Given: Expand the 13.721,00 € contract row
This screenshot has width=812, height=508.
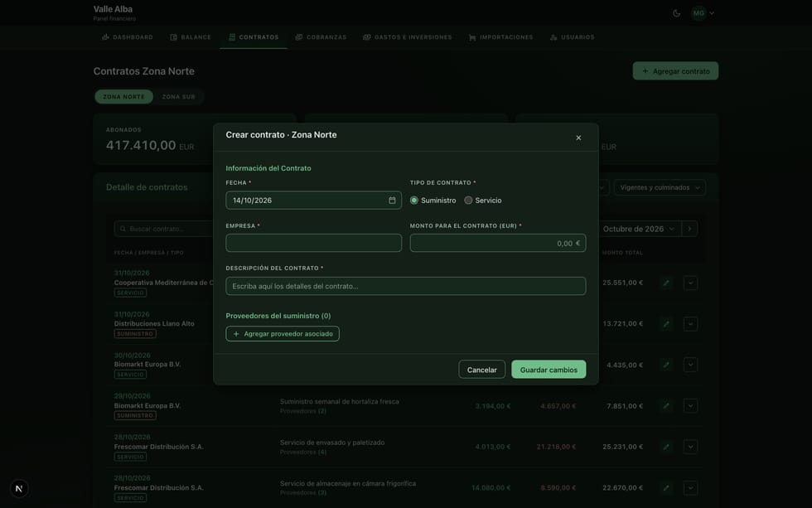Looking at the screenshot, I should pos(690,324).
